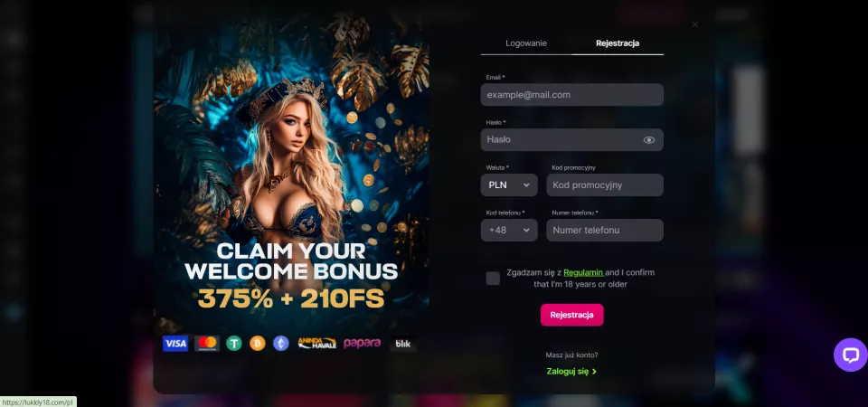This screenshot has height=407, width=868.
Task: Toggle password visibility eye icon
Action: click(649, 140)
